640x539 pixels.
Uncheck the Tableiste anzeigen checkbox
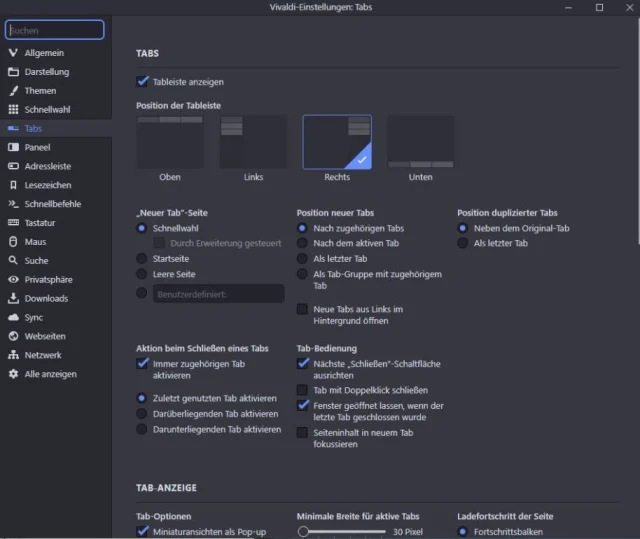(143, 82)
